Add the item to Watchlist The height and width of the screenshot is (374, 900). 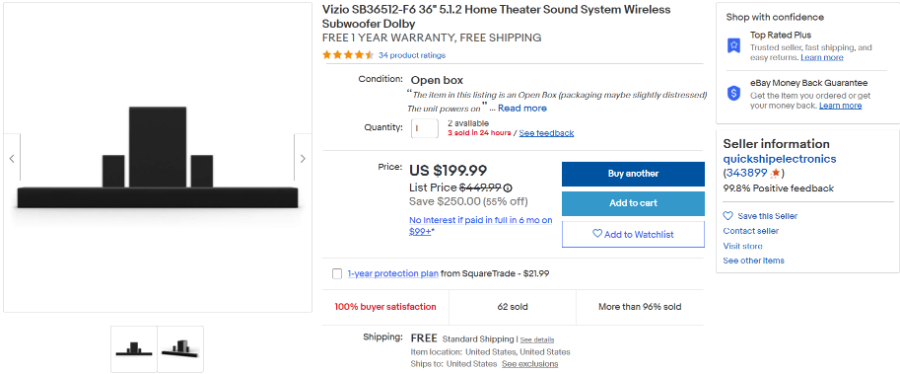point(633,234)
